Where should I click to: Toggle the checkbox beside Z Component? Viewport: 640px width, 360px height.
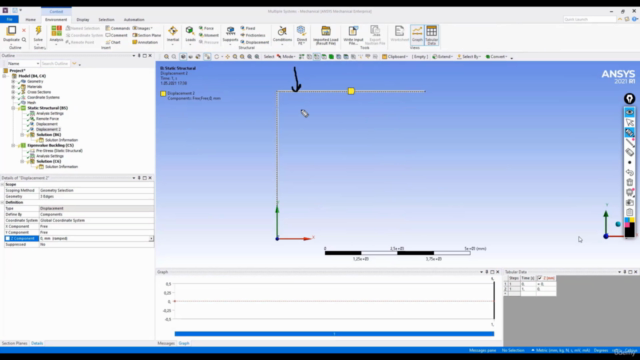click(7, 238)
